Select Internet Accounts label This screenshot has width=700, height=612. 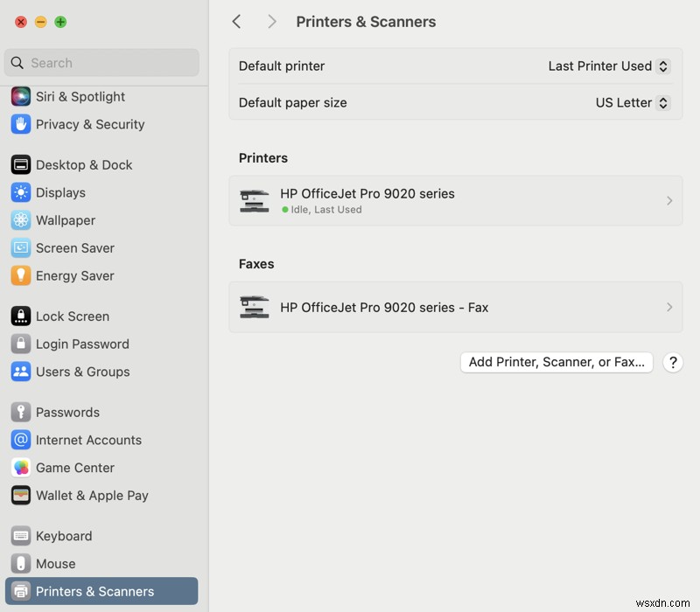89,440
